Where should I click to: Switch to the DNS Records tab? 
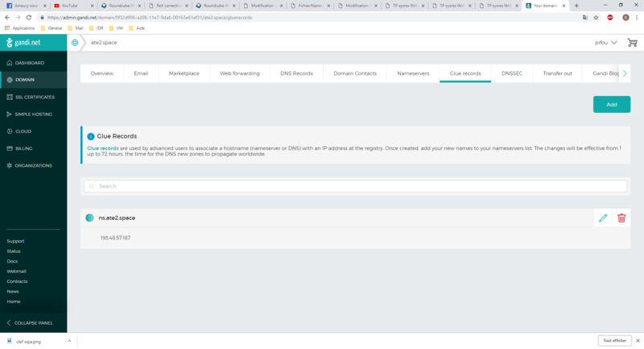click(x=296, y=73)
